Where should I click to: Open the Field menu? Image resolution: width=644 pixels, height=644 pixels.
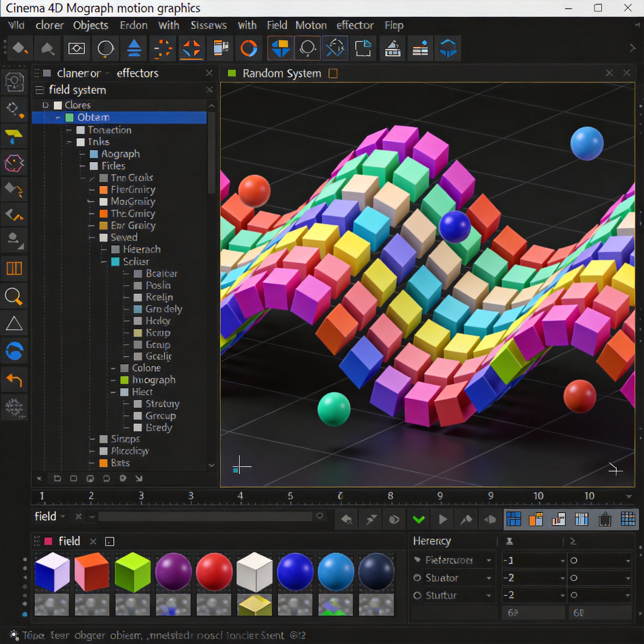point(277,25)
